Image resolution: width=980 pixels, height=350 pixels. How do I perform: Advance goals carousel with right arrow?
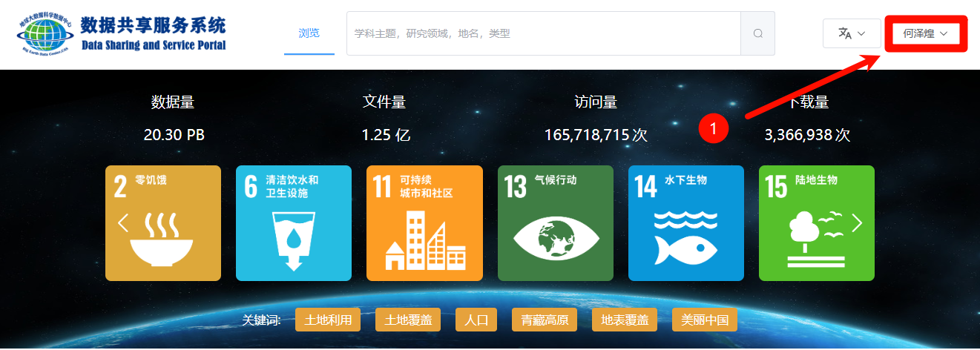tap(858, 222)
